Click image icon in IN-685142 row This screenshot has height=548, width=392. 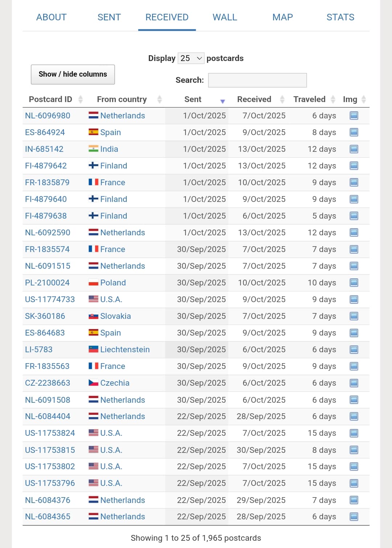click(354, 149)
